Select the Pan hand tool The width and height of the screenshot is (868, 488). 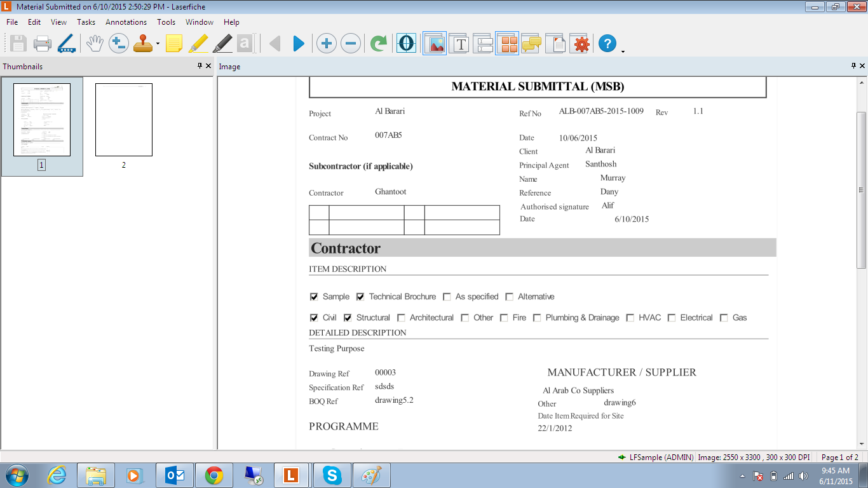tap(95, 43)
